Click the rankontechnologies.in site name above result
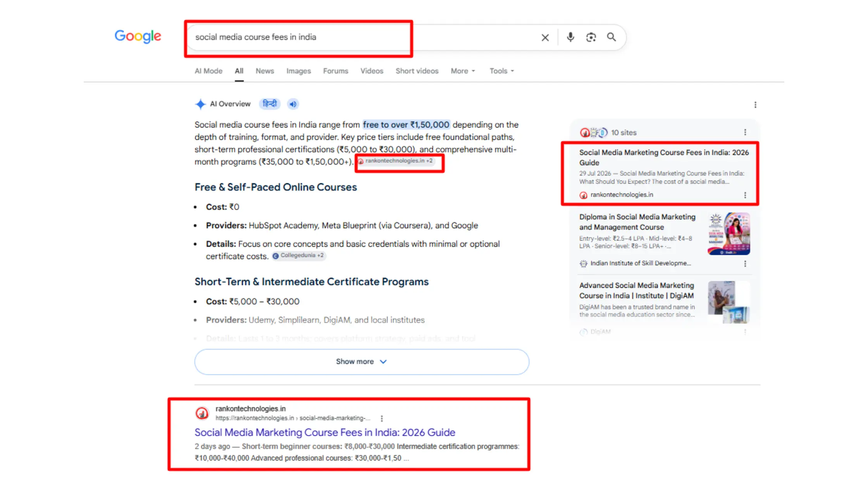The height and width of the screenshot is (488, 868). point(250,409)
